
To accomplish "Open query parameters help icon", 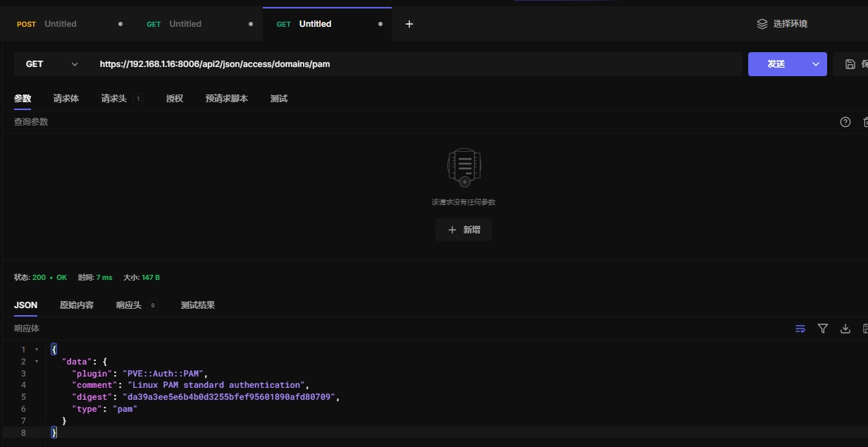I will click(x=845, y=122).
